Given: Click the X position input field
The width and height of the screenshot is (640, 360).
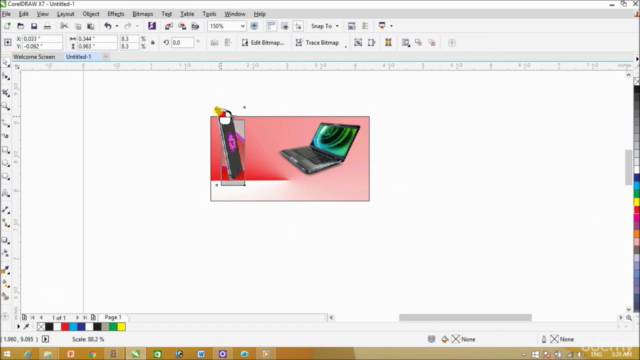Looking at the screenshot, I should click(x=42, y=39).
